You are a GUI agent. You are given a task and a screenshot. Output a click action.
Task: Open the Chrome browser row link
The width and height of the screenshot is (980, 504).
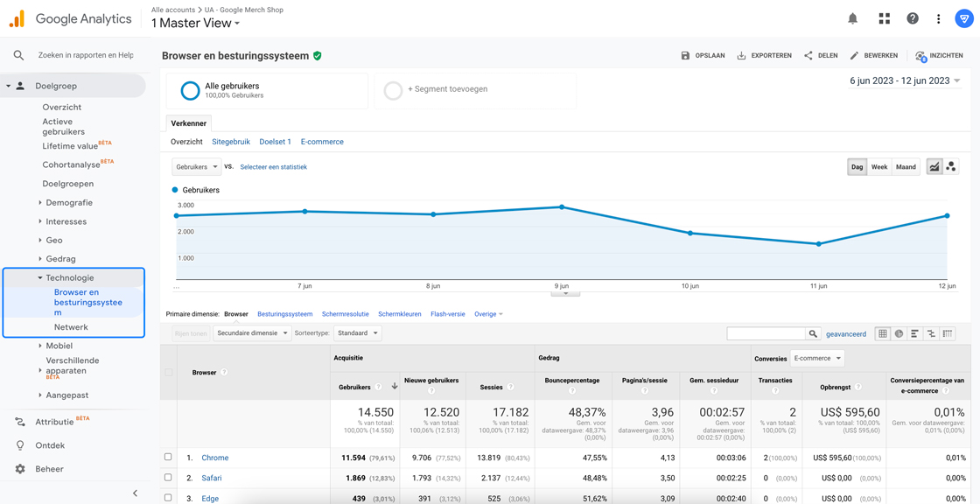(x=215, y=458)
